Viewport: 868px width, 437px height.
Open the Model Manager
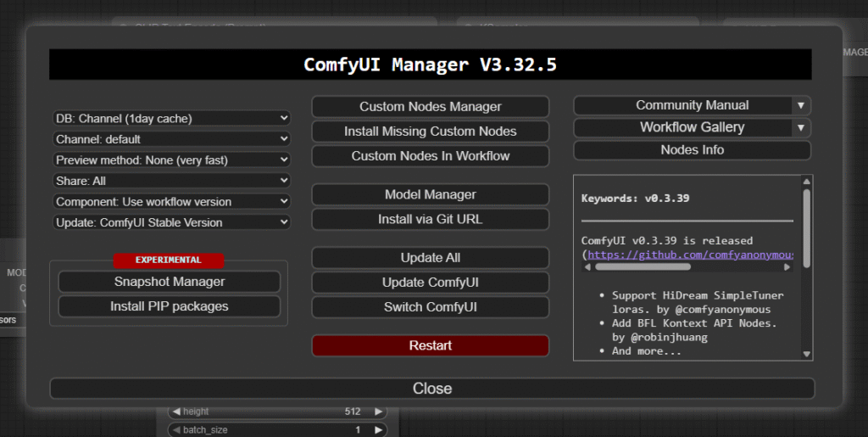[x=430, y=194]
